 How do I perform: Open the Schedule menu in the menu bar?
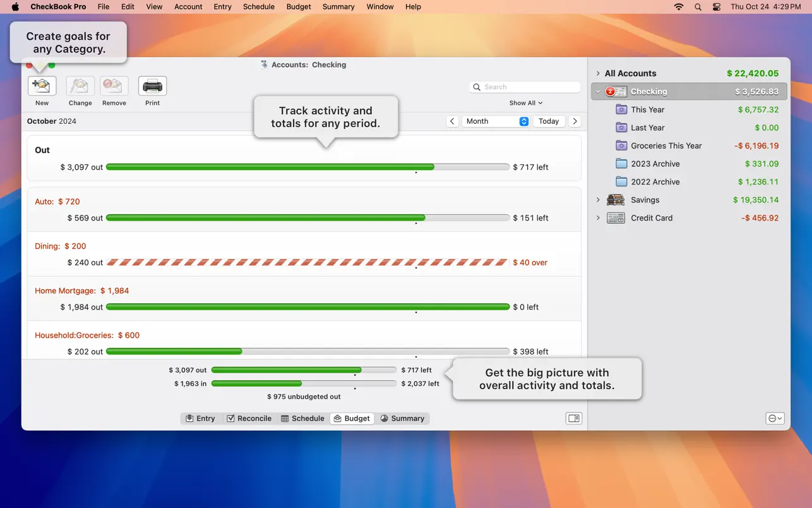pos(259,7)
